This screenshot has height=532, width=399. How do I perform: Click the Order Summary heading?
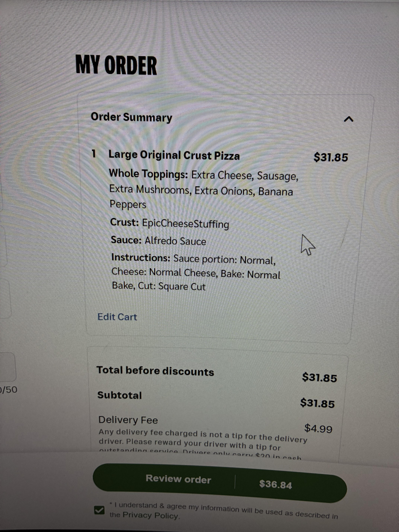(x=132, y=117)
